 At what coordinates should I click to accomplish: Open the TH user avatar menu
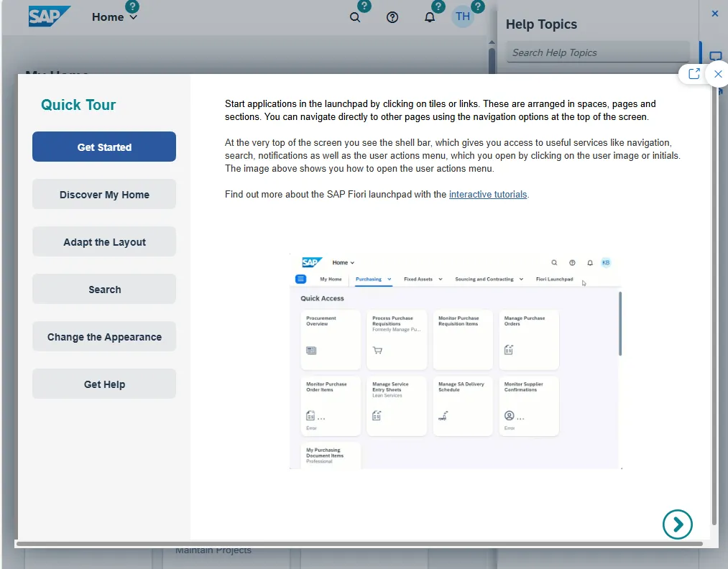(x=462, y=17)
